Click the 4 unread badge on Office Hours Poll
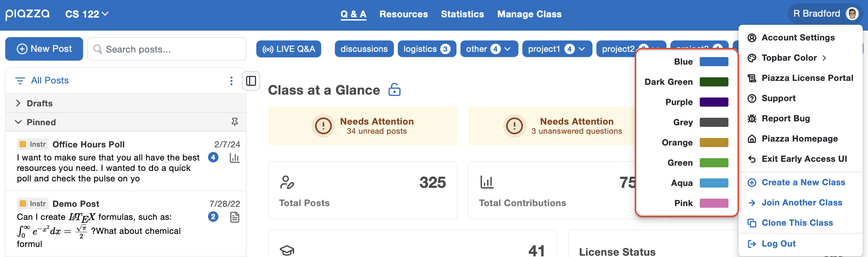This screenshot has height=257, width=868. click(213, 157)
